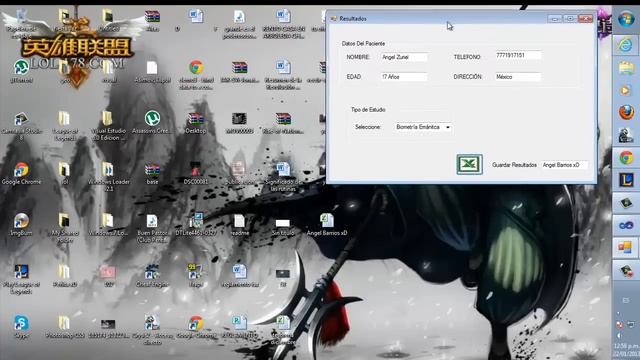Image resolution: width=640 pixels, height=360 pixels.
Task: Select the Photoshop CS6 folder icon
Action: point(64,327)
